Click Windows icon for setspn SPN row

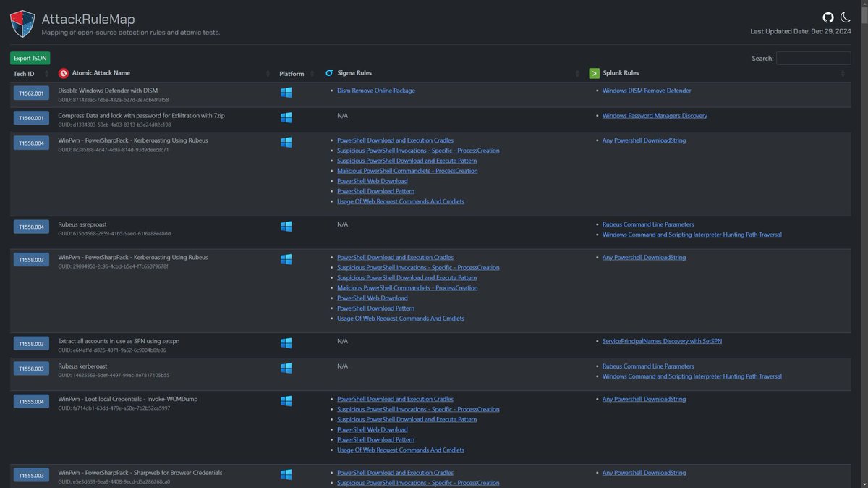[286, 343]
